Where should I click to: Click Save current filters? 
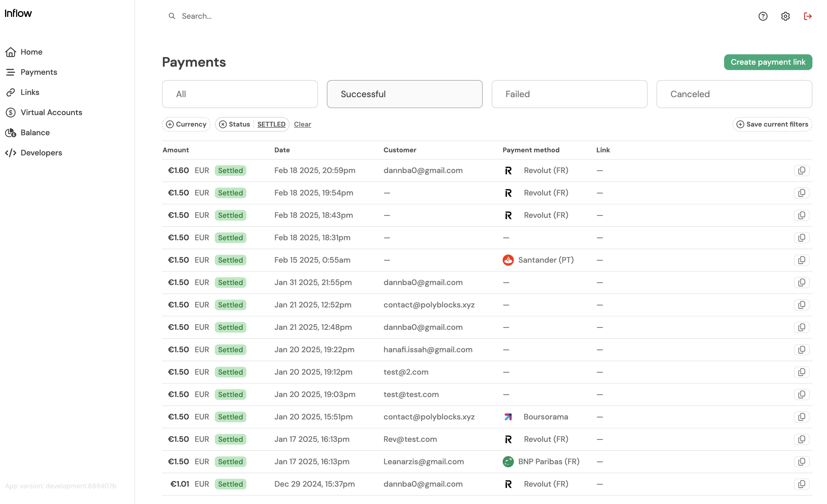click(x=772, y=124)
